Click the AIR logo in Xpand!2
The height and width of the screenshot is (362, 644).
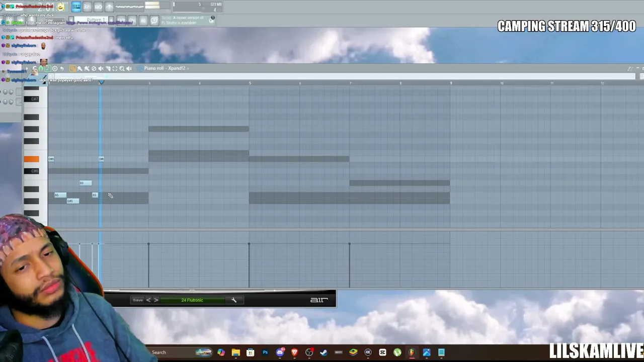319,300
